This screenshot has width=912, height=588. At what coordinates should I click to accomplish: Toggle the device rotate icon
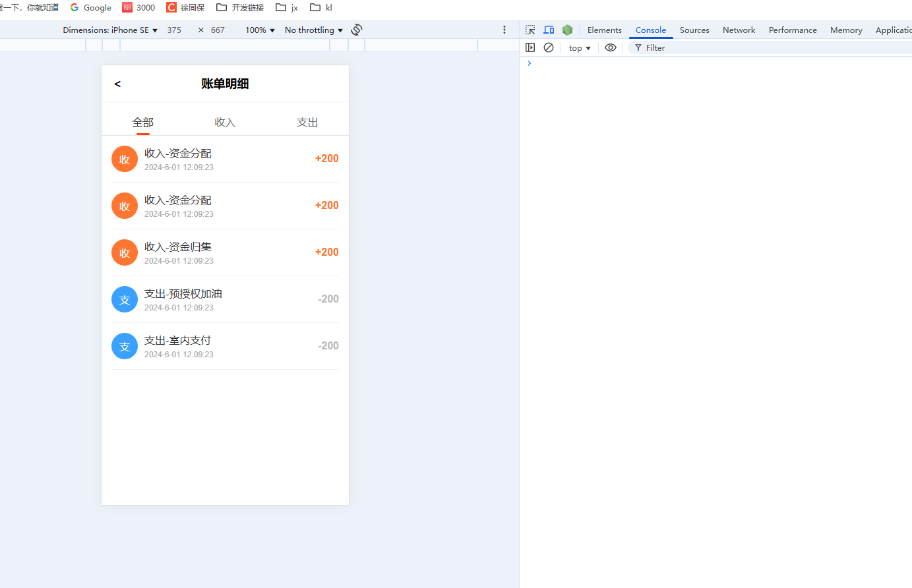(x=357, y=30)
